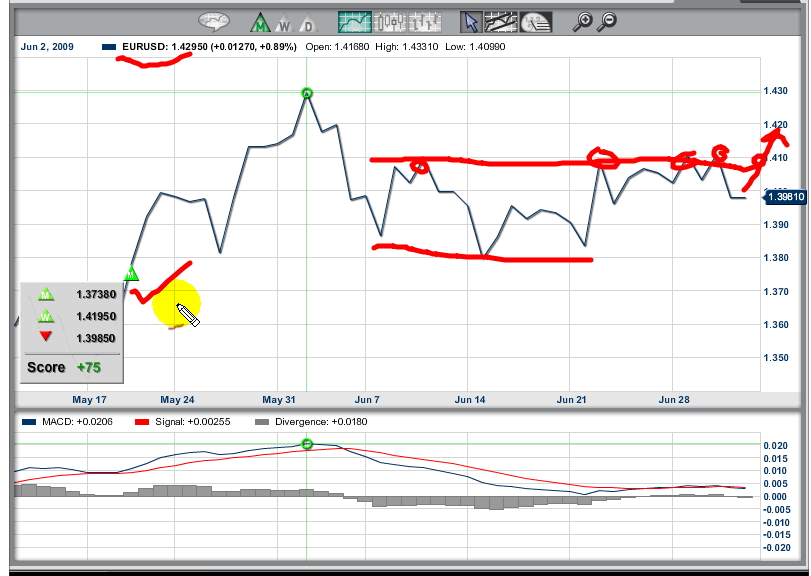The width and height of the screenshot is (811, 576).
Task: Click the Jun 28 date axis label
Action: (674, 400)
